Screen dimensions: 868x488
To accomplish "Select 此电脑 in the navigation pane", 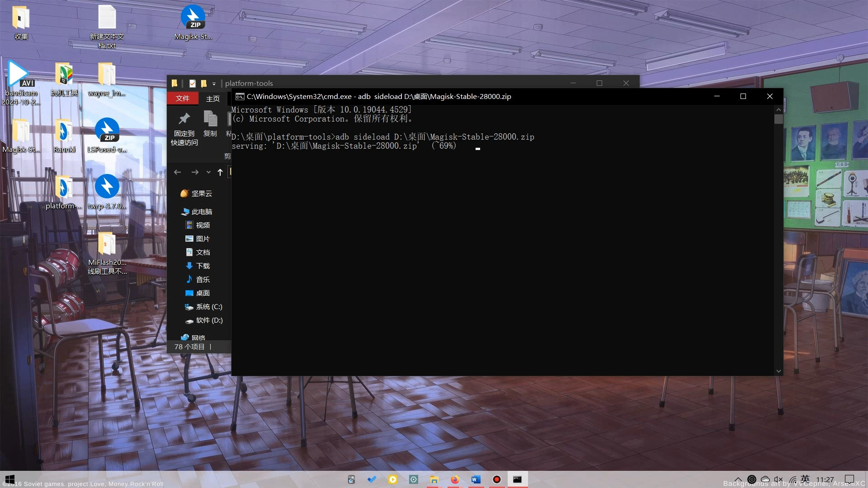I will point(197,211).
